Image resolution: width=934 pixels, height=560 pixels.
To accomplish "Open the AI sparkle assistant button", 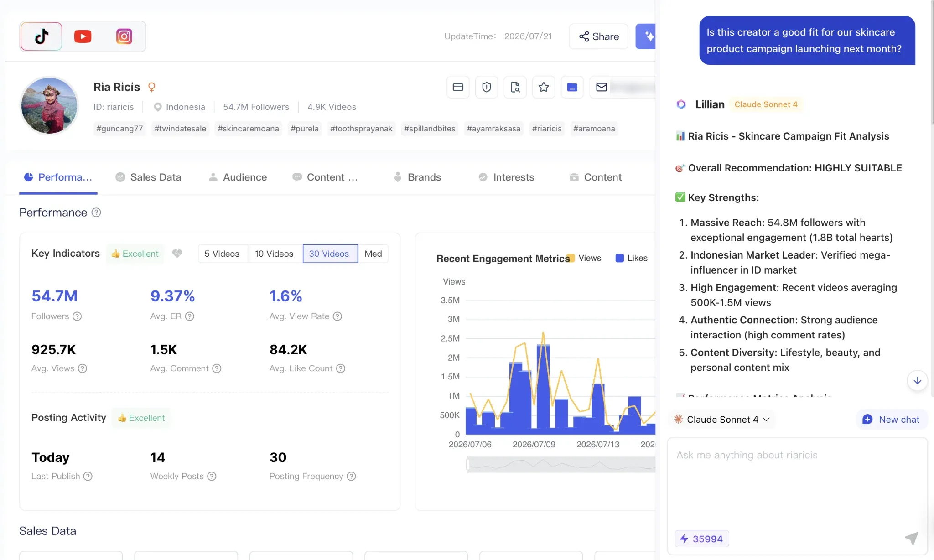I will [x=647, y=36].
